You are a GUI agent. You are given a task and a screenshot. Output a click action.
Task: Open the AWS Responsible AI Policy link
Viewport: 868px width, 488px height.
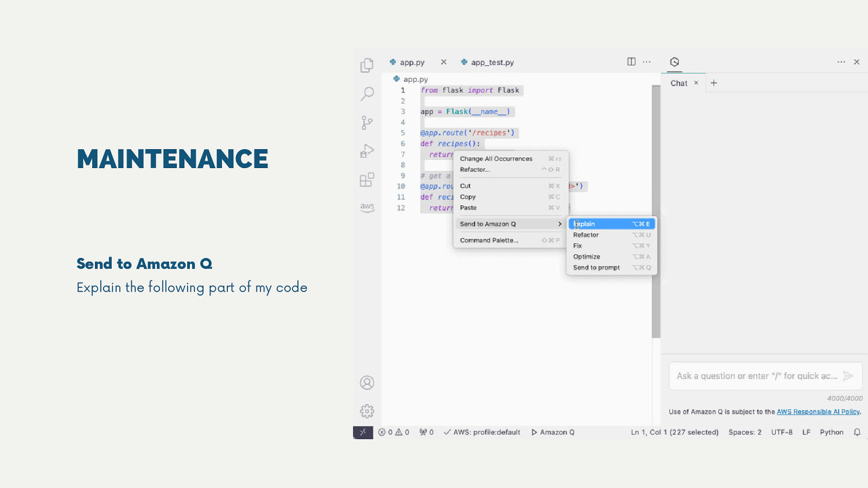coord(818,412)
